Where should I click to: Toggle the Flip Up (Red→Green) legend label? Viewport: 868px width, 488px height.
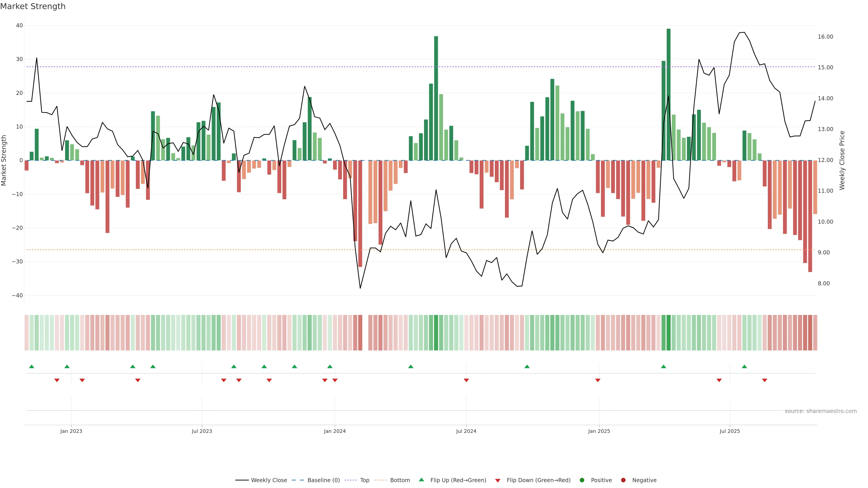pos(458,480)
